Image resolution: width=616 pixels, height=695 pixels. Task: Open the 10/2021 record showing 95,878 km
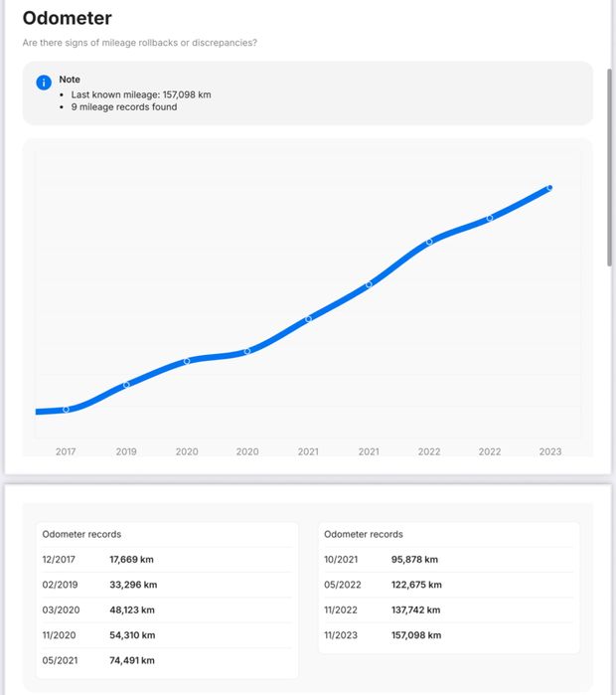click(x=446, y=560)
